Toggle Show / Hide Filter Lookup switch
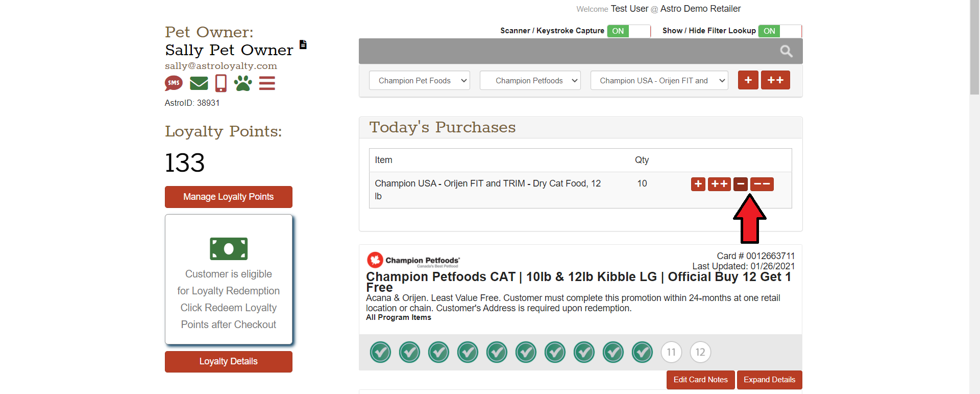 tap(780, 31)
